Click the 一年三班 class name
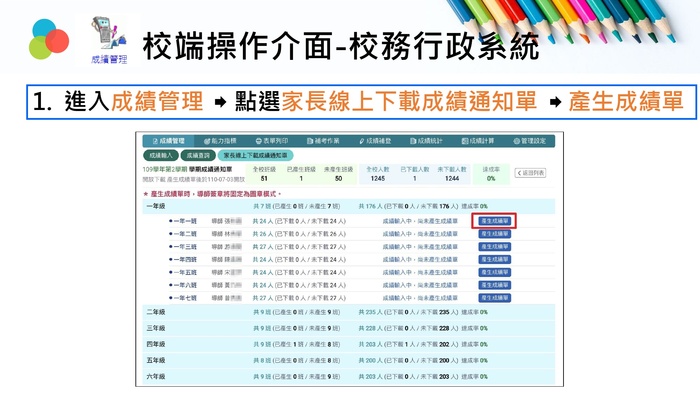This screenshot has width=700, height=394. tap(185, 247)
